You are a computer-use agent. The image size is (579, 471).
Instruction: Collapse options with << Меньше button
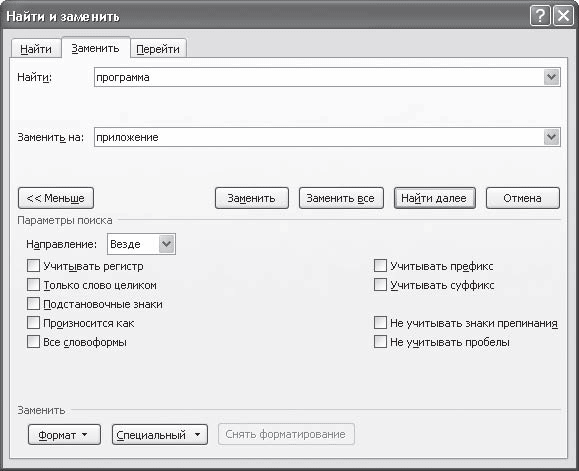click(x=56, y=198)
